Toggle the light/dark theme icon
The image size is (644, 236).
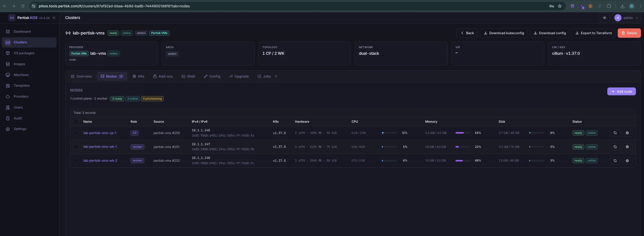[x=604, y=18]
